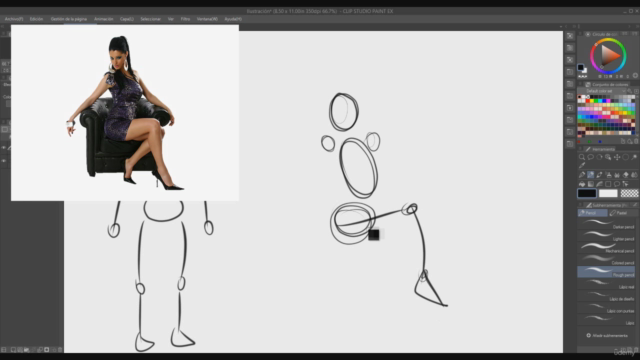640x360 pixels.
Task: Pick red swatch in color set
Action: (x=588, y=101)
